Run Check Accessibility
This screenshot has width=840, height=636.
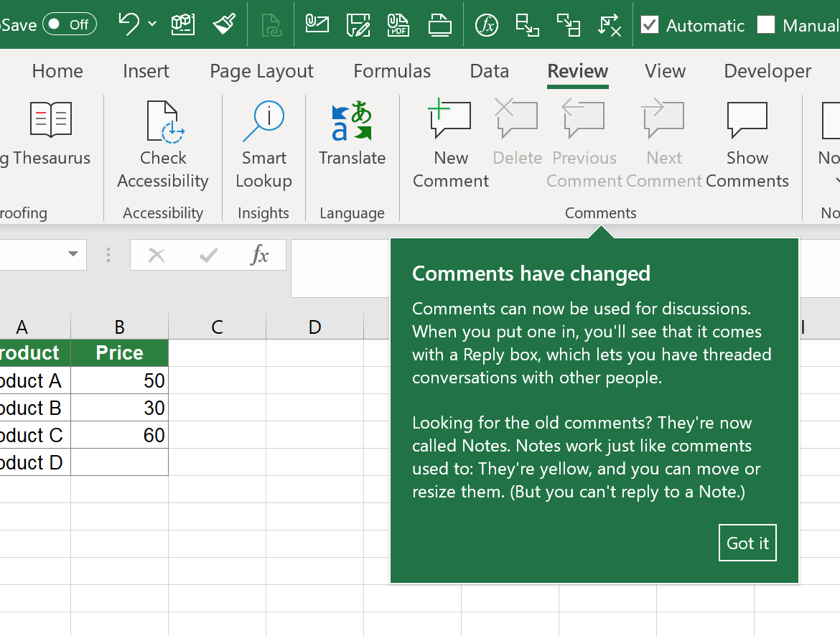[163, 144]
